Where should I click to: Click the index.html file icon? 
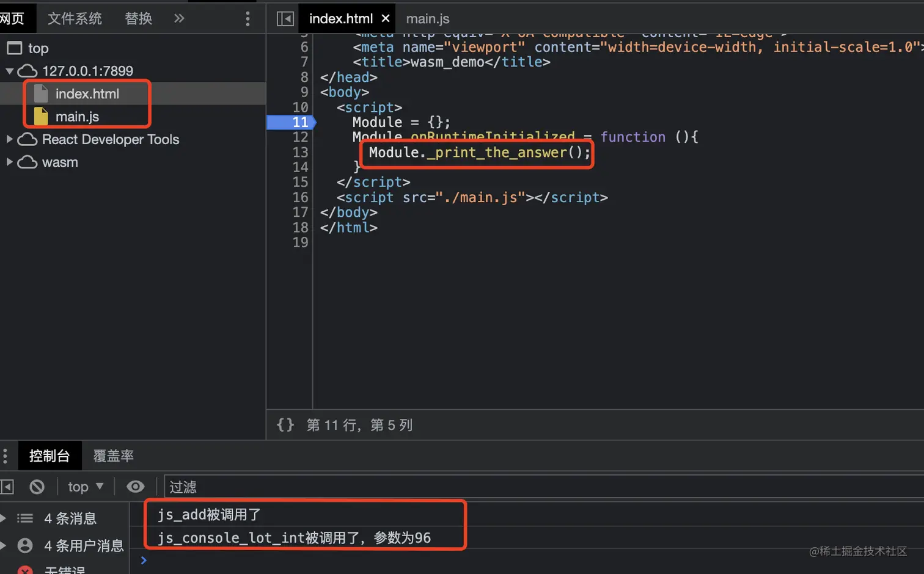[41, 93]
